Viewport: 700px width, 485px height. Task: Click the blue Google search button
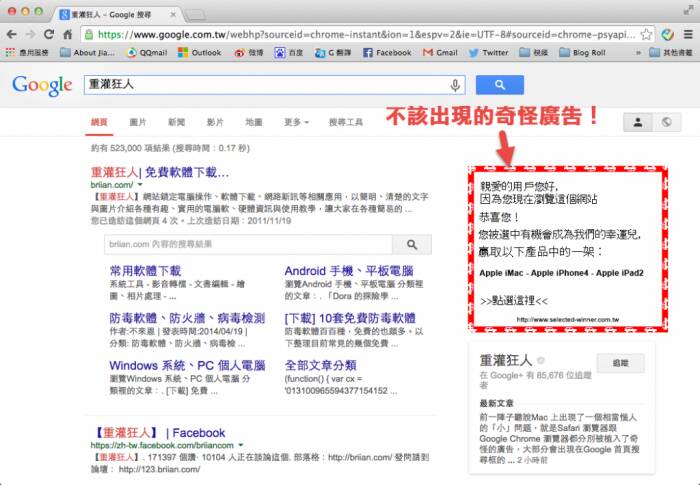(500, 85)
